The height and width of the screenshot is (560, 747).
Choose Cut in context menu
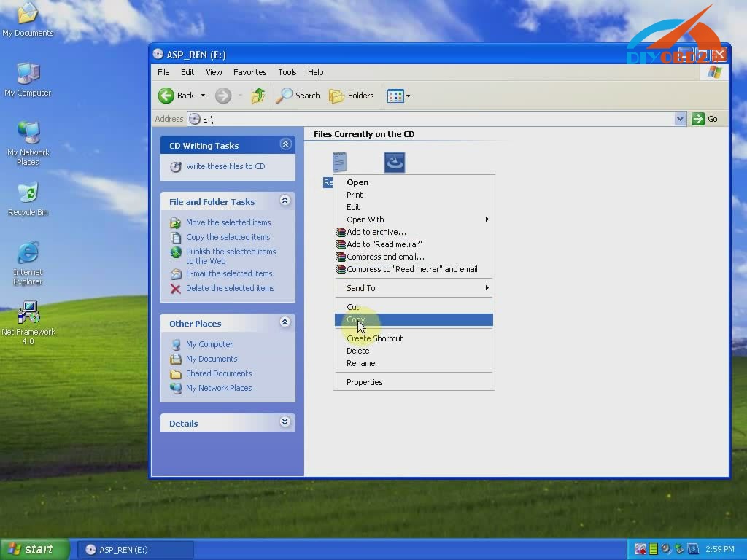coord(414,307)
